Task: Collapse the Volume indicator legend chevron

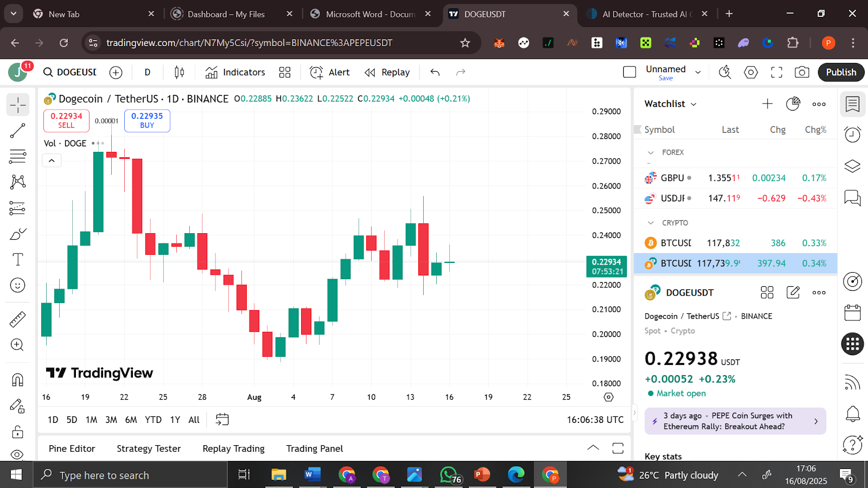Action: pyautogui.click(x=52, y=160)
